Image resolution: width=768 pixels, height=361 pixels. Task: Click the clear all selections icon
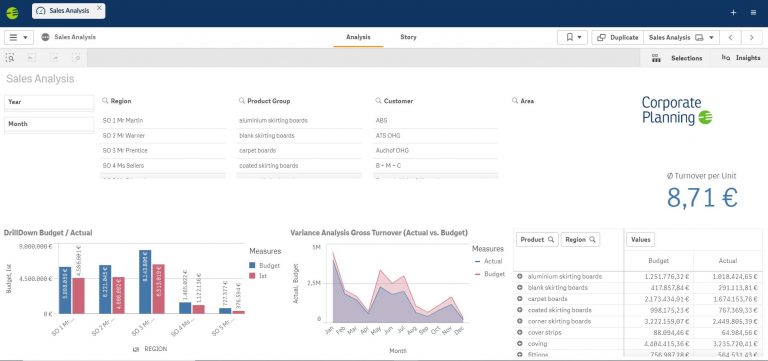(x=76, y=58)
